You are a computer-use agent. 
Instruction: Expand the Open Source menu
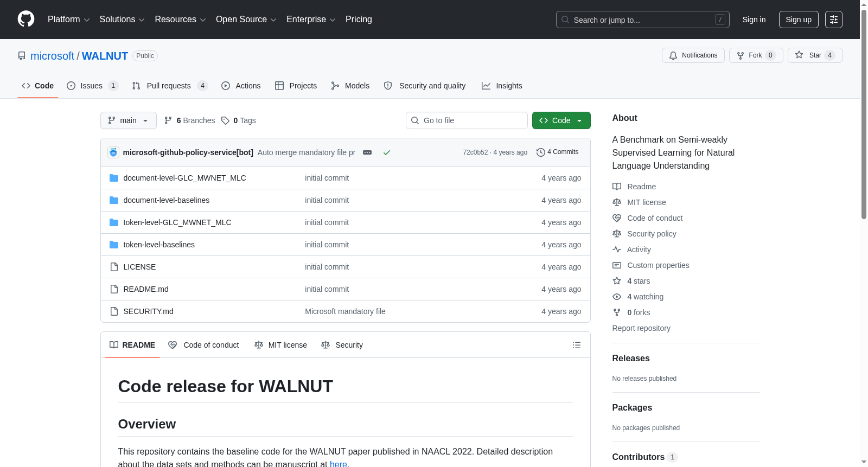pyautogui.click(x=246, y=20)
